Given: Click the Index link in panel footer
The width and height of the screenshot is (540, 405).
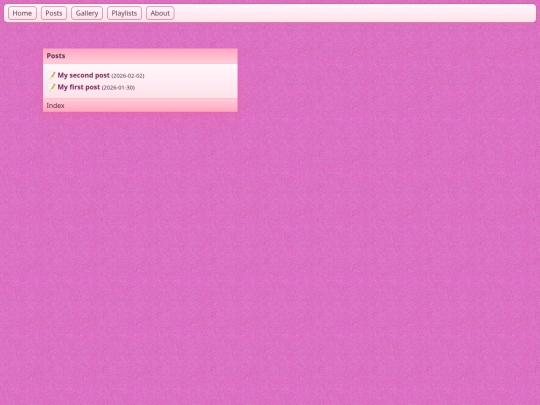Looking at the screenshot, I should 55,105.
